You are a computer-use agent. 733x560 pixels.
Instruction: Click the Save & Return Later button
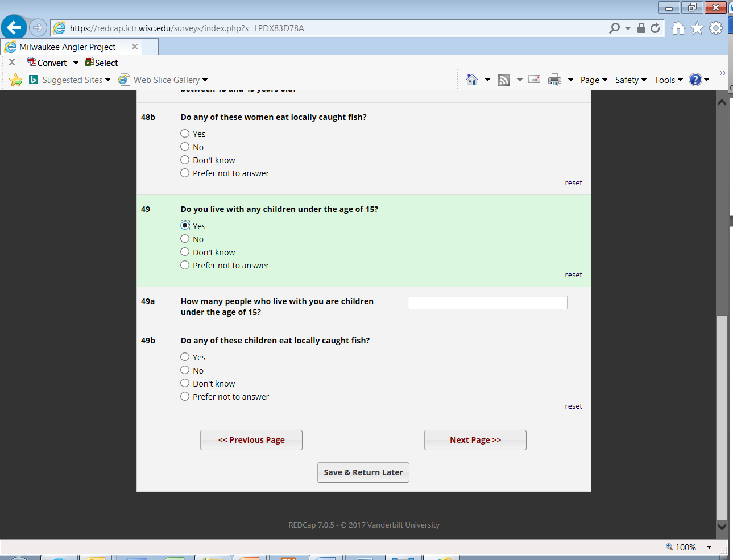point(363,472)
